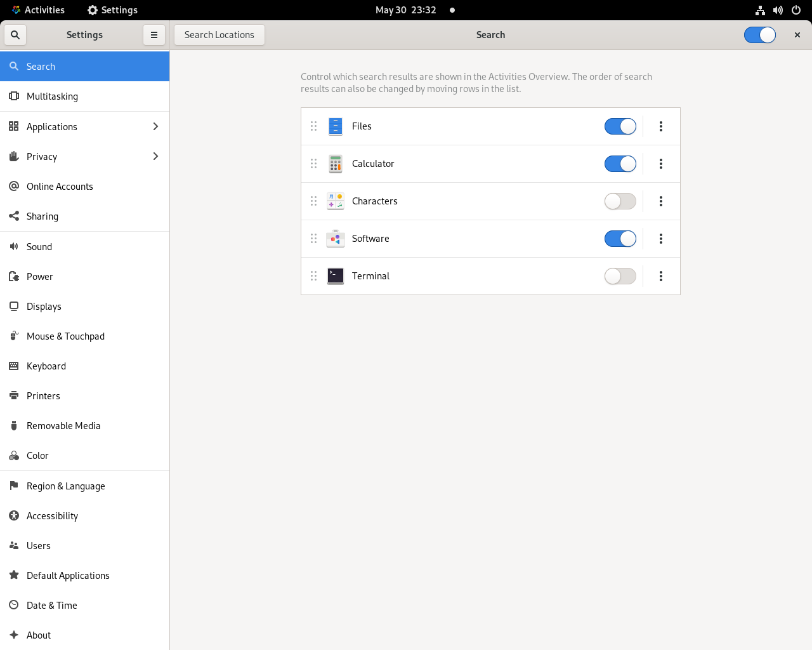This screenshot has height=650, width=812.
Task: Turn off Calculator search results
Action: pyautogui.click(x=620, y=164)
